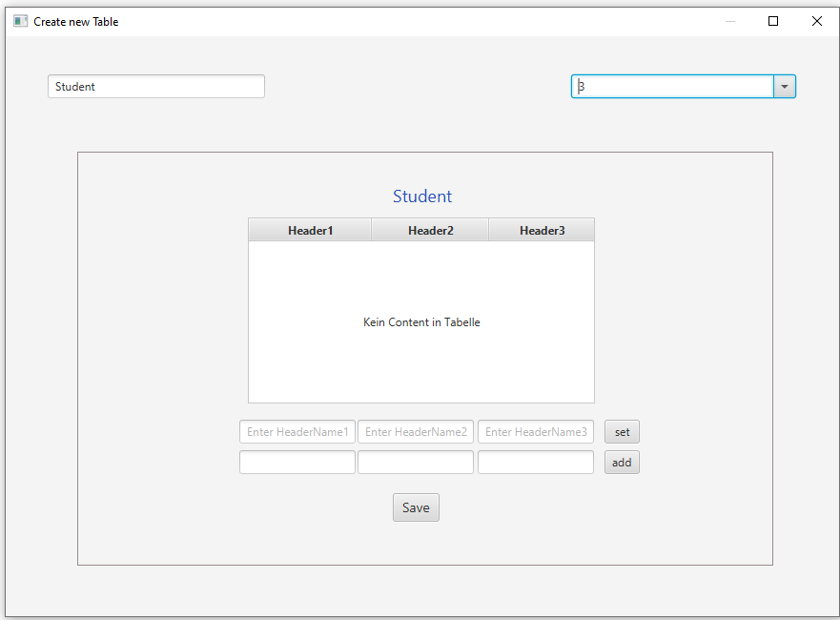Image resolution: width=840 pixels, height=620 pixels.
Task: Click the table name field containing Student
Action: coord(155,86)
